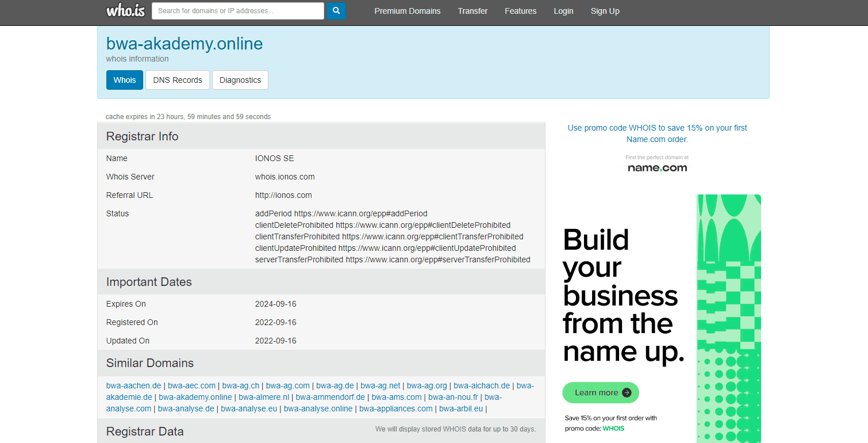Image resolution: width=868 pixels, height=443 pixels.
Task: Open the Diagnostics tab
Action: 240,80
